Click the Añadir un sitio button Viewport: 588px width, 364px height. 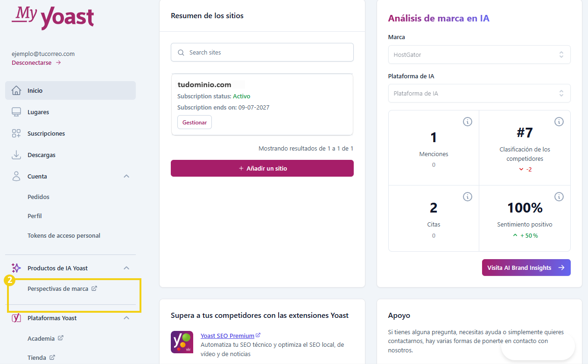click(262, 168)
